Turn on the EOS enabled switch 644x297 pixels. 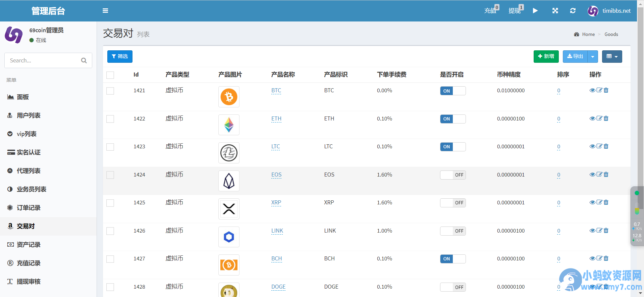click(453, 175)
